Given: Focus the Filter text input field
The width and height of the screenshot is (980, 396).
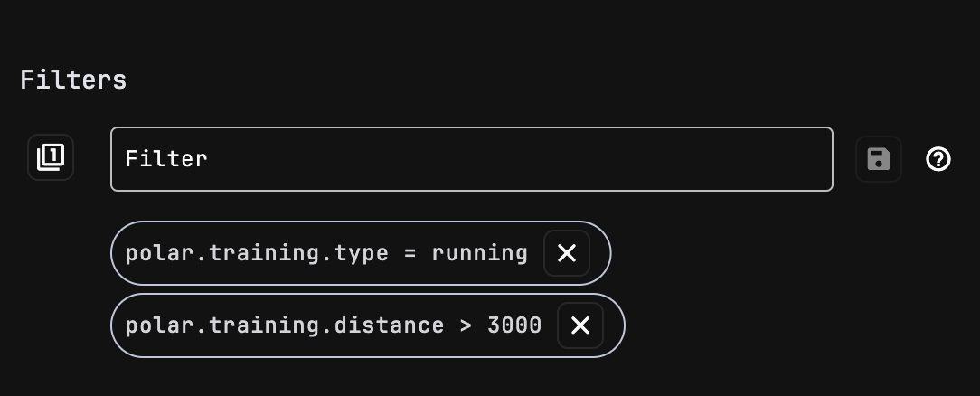Looking at the screenshot, I should coord(472,159).
